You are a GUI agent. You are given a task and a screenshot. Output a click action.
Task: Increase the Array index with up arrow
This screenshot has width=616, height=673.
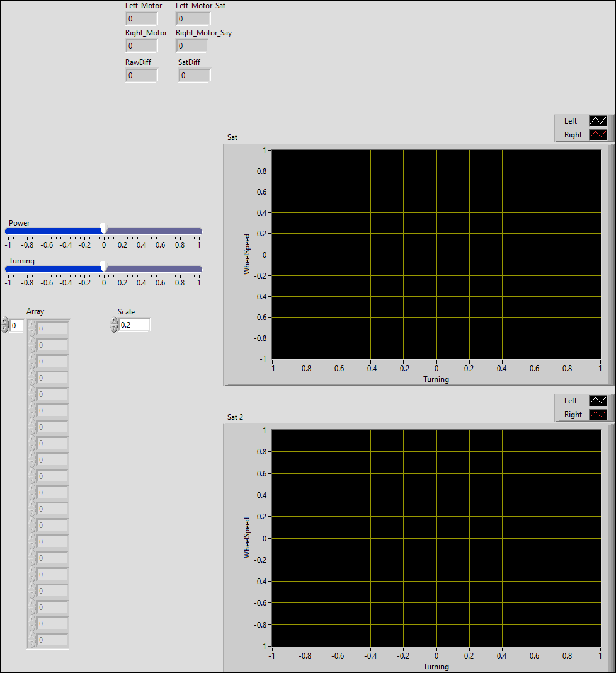(x=6, y=322)
